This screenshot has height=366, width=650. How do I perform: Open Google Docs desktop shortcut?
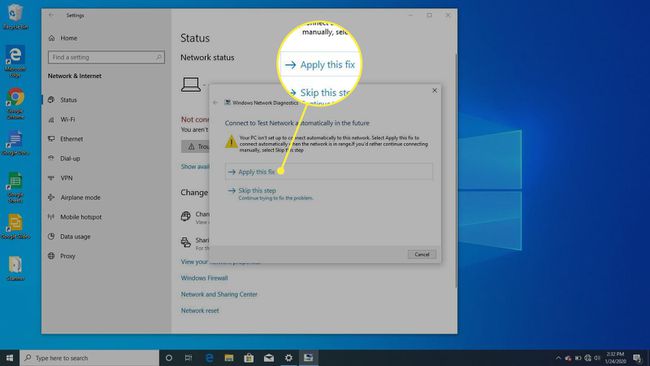tap(15, 143)
